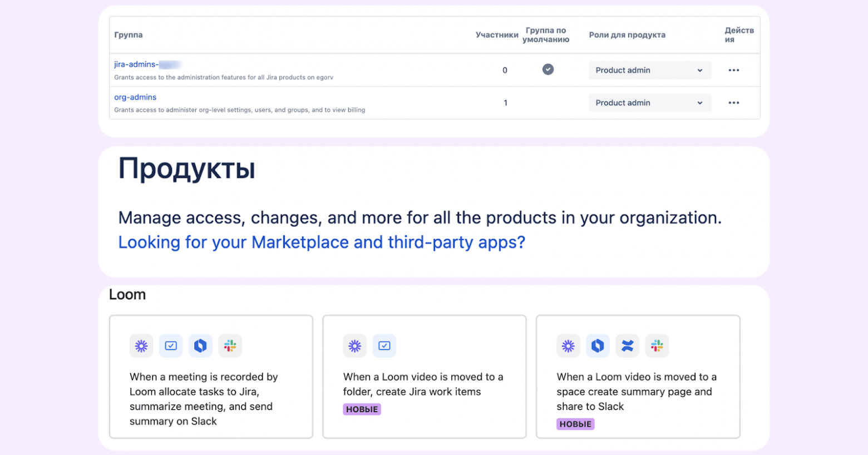Click the Loom icon on the second card
The height and width of the screenshot is (455, 868).
tap(355, 345)
